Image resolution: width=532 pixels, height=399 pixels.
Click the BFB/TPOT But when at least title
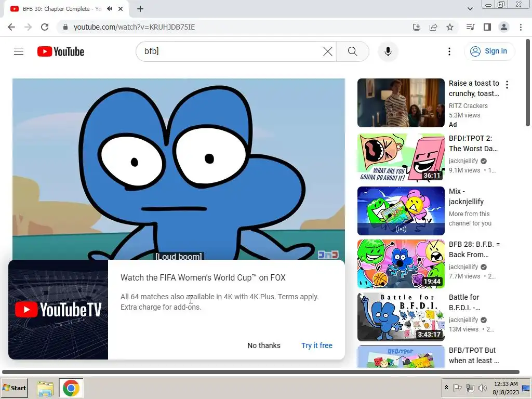[x=474, y=355]
